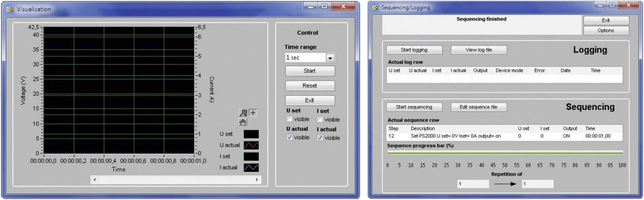Click the I set legend plot swatch
The height and width of the screenshot is (200, 644).
tap(251, 157)
